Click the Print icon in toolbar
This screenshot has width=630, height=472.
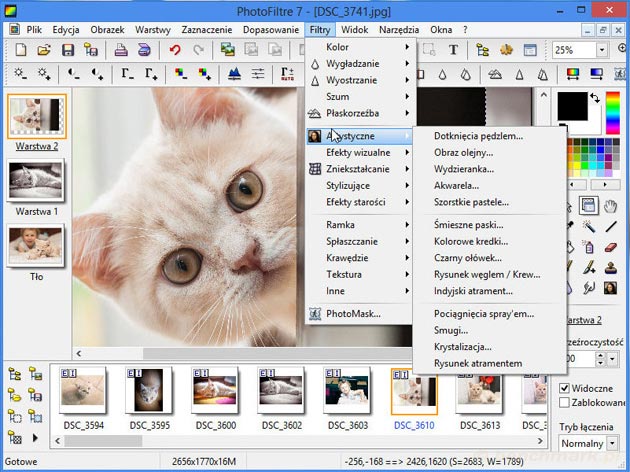121,49
